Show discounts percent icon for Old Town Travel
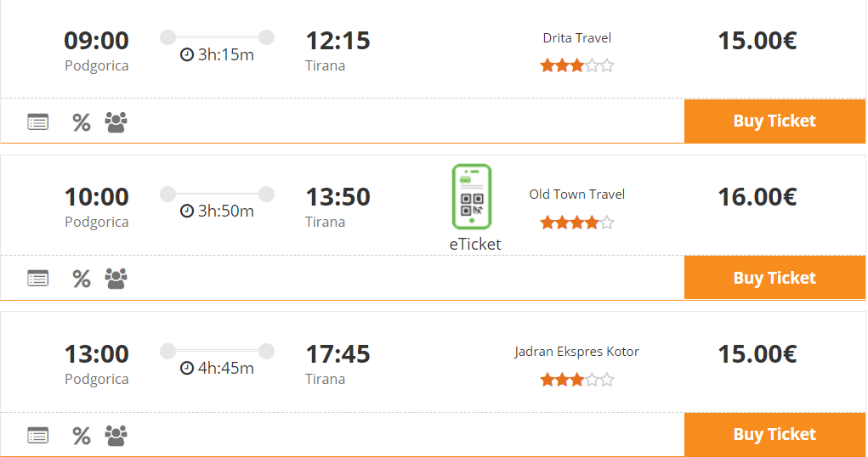 pyautogui.click(x=81, y=279)
